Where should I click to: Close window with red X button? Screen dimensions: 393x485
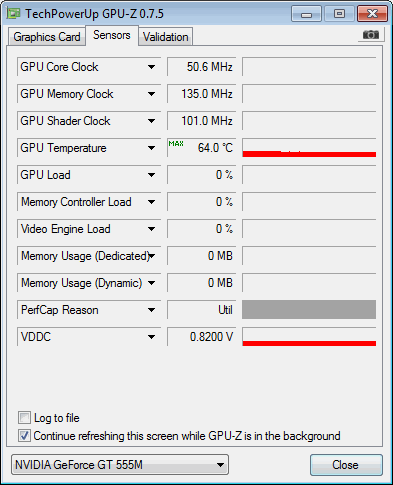(372, 14)
